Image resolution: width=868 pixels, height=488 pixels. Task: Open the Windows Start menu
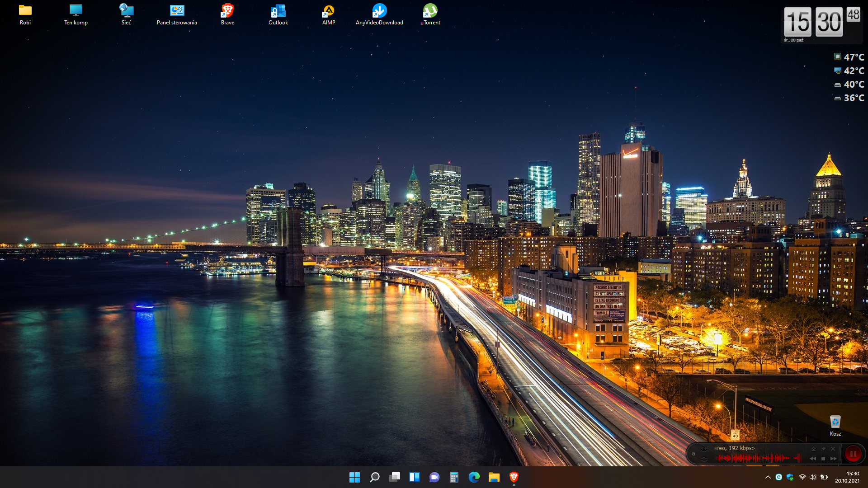click(354, 477)
